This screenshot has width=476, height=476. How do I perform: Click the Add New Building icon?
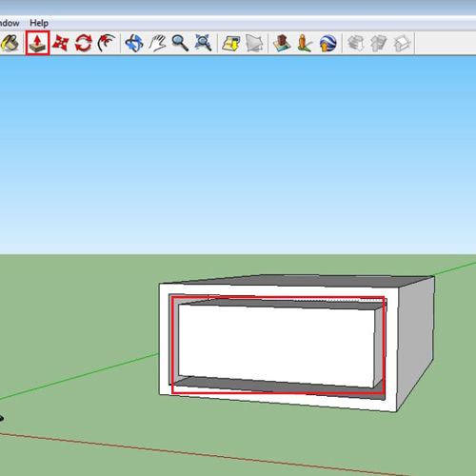tap(282, 43)
